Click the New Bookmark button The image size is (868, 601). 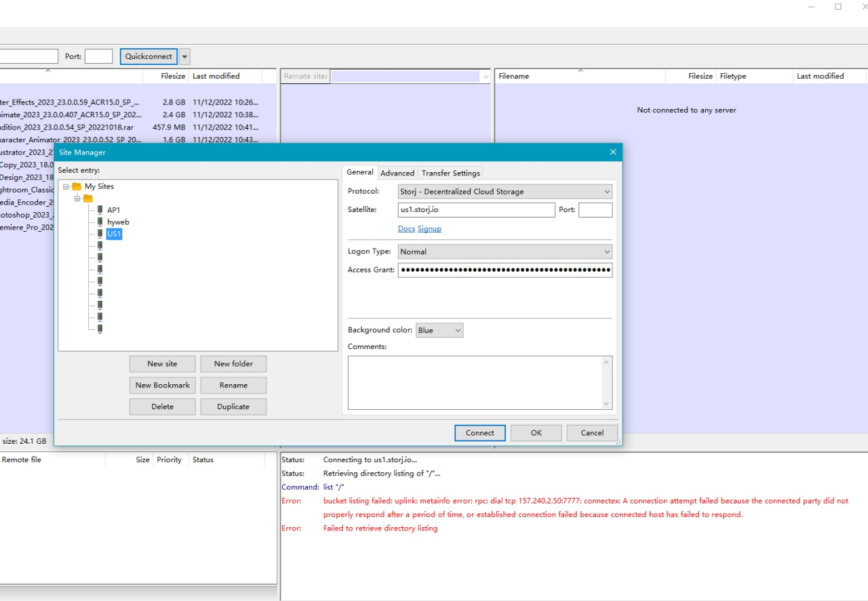162,385
